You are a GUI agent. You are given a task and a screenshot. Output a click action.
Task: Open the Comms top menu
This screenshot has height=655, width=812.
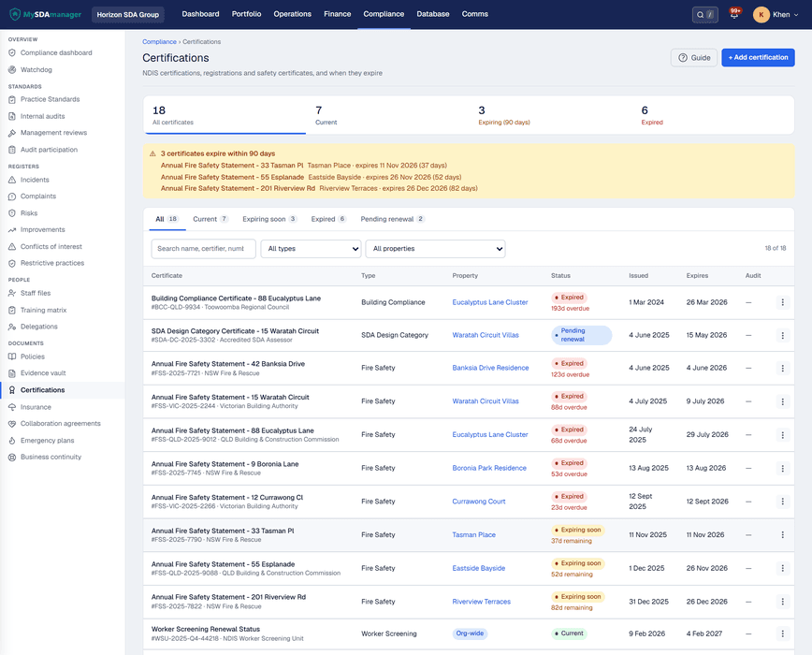pyautogui.click(x=475, y=14)
